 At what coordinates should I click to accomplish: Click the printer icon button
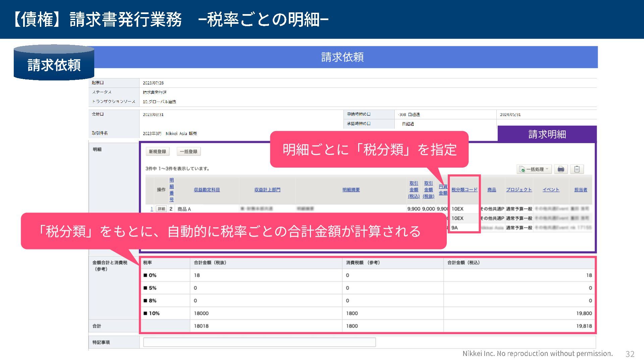[x=560, y=169]
